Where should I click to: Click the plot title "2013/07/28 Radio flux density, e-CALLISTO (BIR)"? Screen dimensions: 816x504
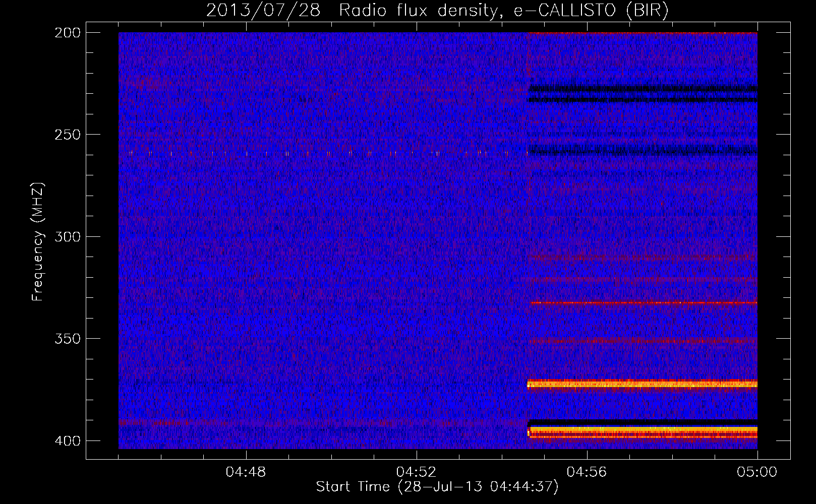[437, 11]
